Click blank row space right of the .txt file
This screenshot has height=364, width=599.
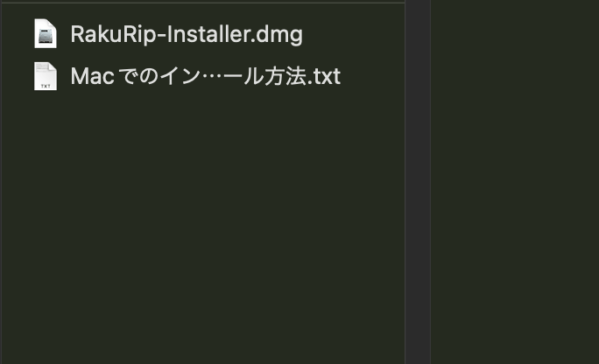(372, 76)
